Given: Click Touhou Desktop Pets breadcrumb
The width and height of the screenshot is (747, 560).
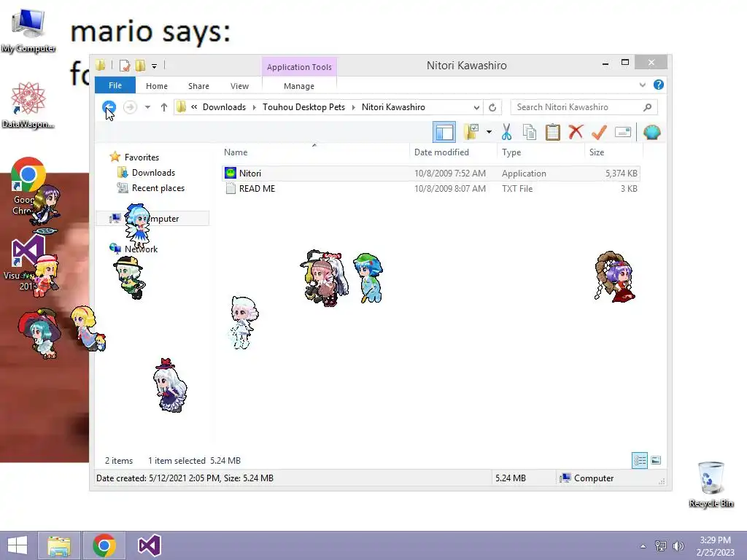Looking at the screenshot, I should [x=304, y=107].
